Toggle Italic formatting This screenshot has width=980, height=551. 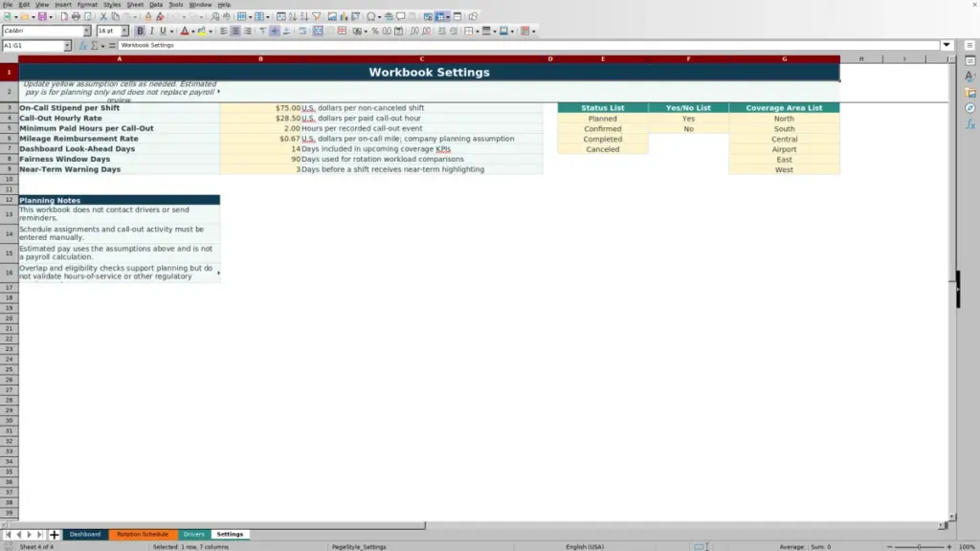pyautogui.click(x=151, y=31)
